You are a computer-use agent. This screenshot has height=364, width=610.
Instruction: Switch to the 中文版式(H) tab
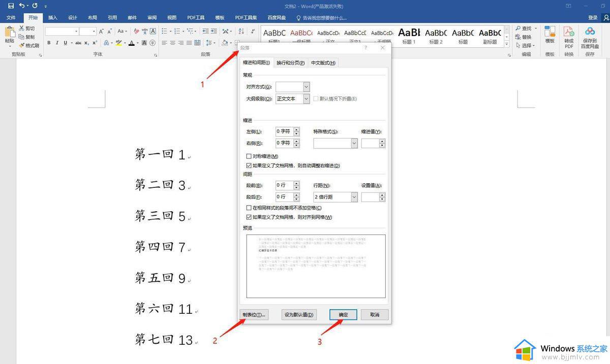323,63
